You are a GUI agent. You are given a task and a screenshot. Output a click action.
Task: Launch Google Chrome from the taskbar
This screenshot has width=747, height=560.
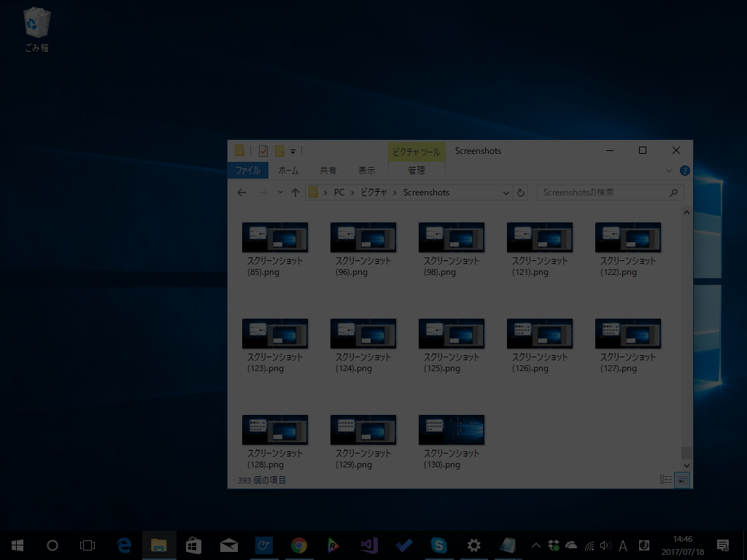298,545
